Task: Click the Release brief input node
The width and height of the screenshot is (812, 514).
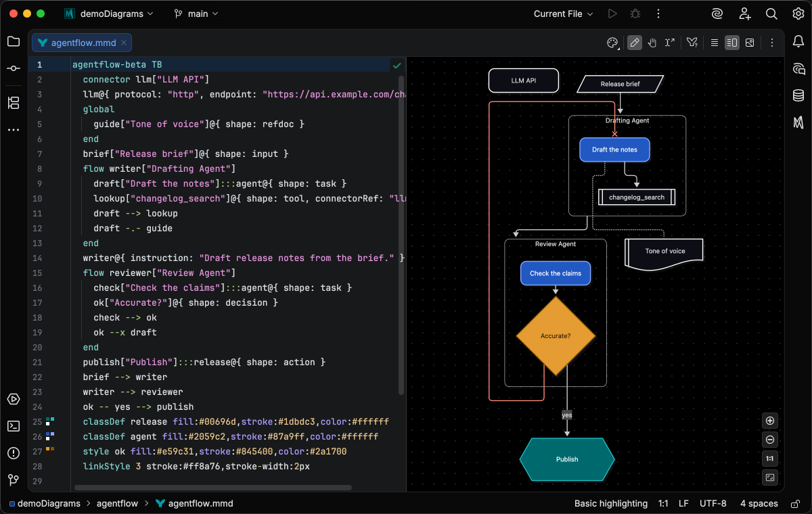Action: (620, 85)
